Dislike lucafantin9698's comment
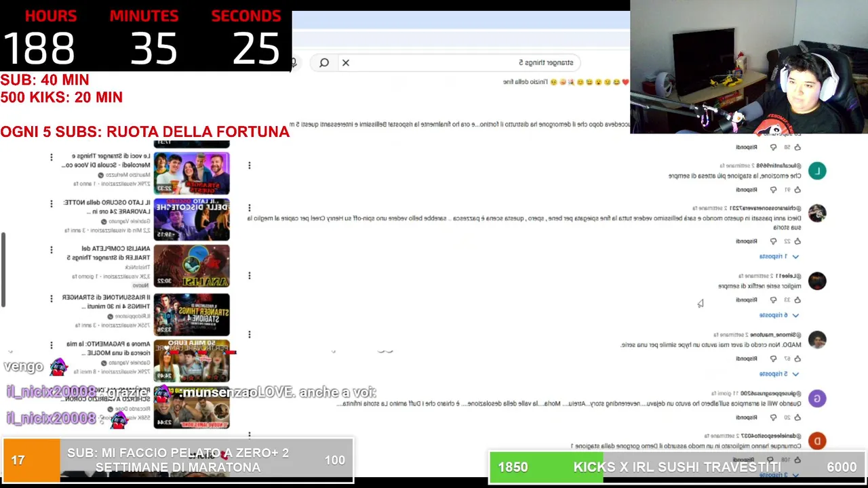This screenshot has height=488, width=868. click(x=773, y=190)
